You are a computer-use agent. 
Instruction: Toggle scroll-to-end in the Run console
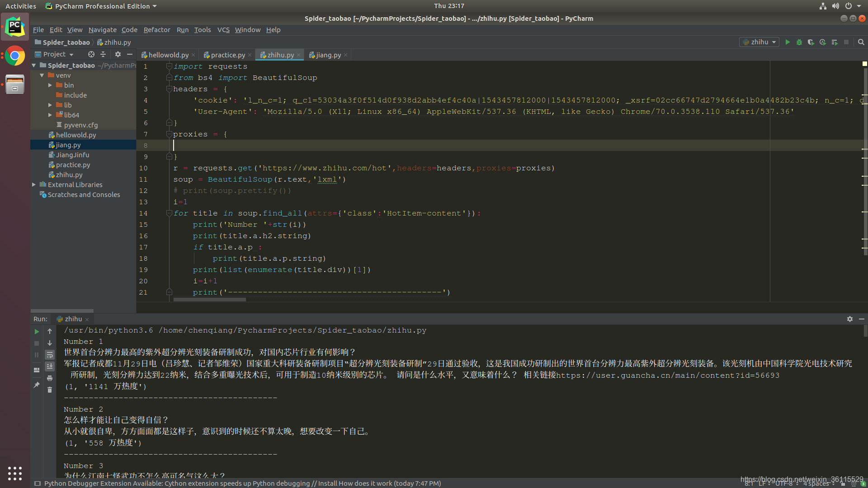click(x=50, y=366)
